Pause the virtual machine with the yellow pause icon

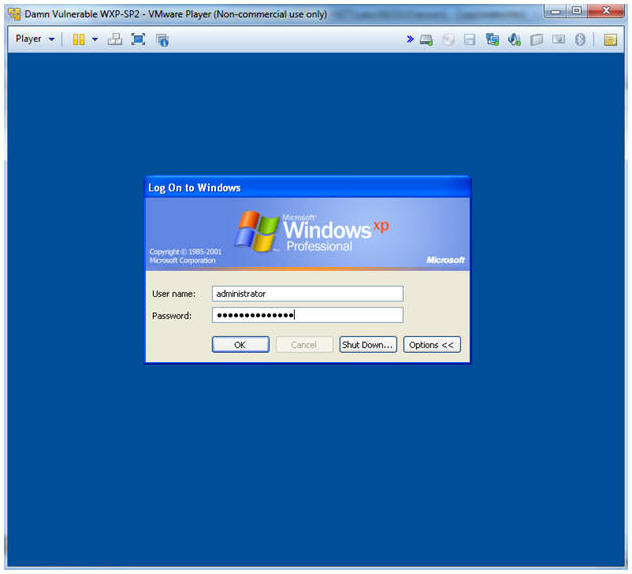coord(79,40)
